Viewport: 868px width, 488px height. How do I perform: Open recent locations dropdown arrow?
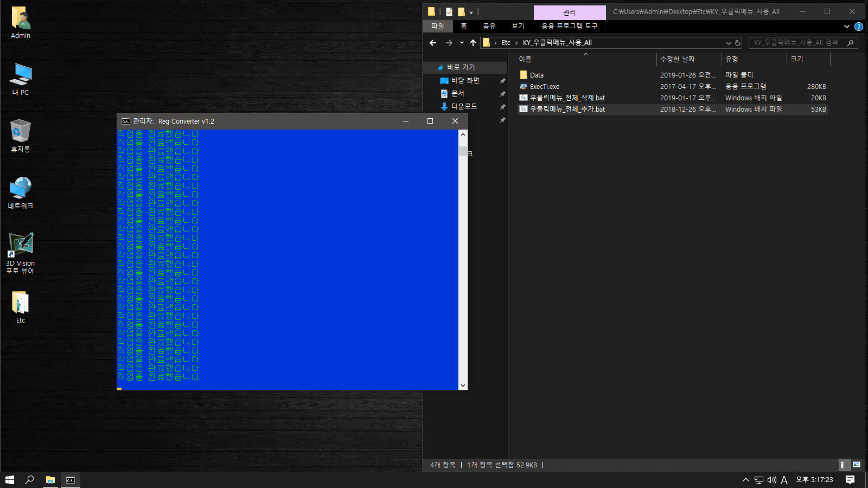462,43
